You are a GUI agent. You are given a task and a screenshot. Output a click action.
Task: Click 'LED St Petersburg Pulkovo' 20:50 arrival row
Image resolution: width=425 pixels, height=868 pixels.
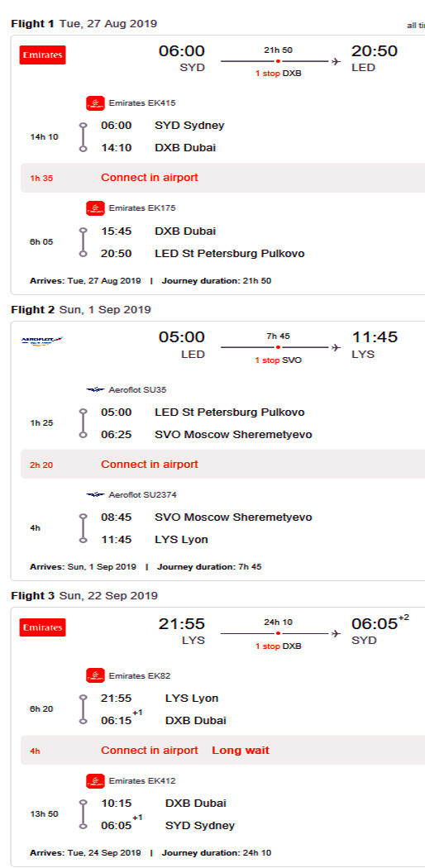(x=203, y=254)
